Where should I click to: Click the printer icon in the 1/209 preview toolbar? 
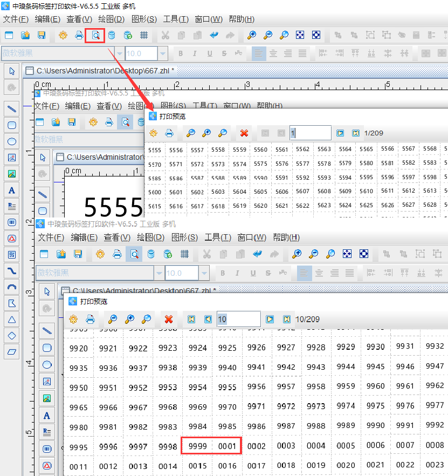[169, 133]
